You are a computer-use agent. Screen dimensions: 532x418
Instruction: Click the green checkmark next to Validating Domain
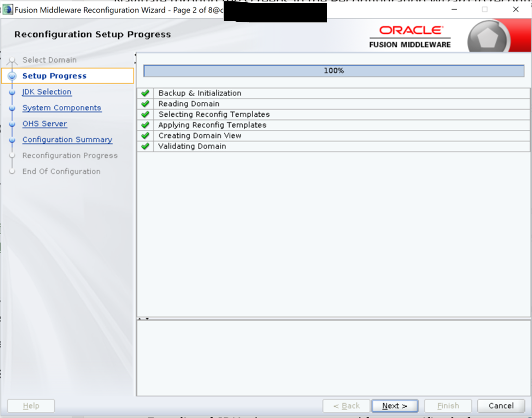click(145, 146)
